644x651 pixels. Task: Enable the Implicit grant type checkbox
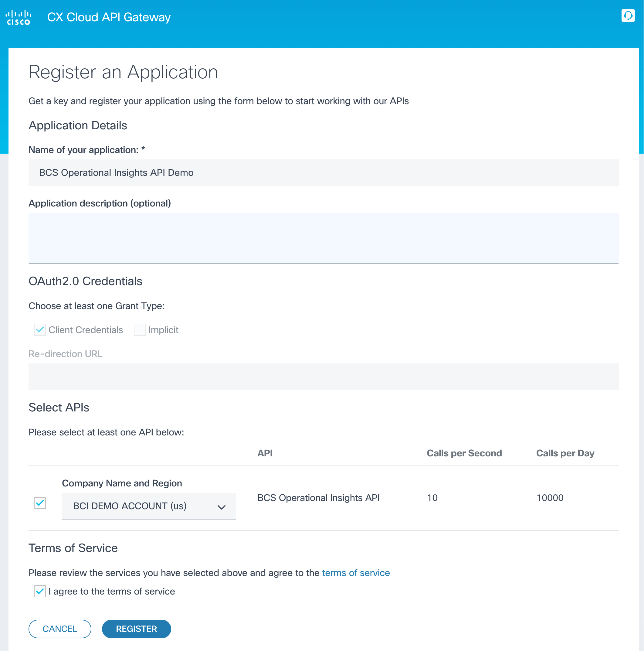(x=139, y=329)
